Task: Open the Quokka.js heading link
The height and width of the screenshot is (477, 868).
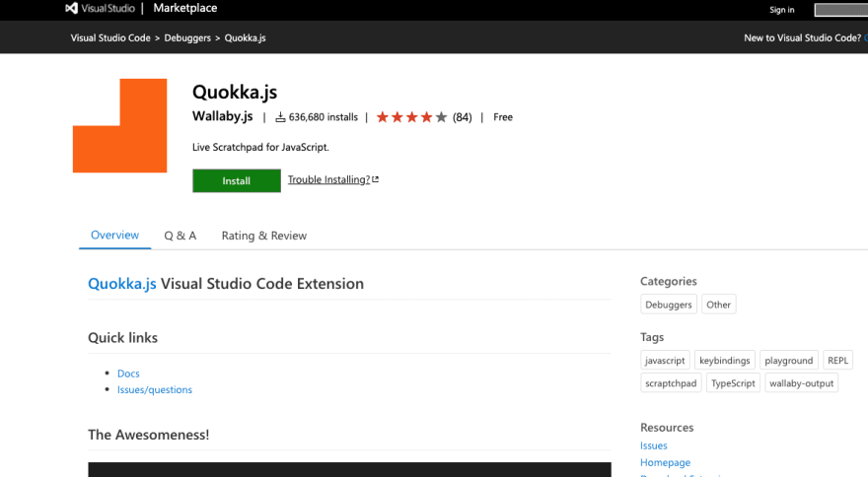Action: (x=121, y=283)
